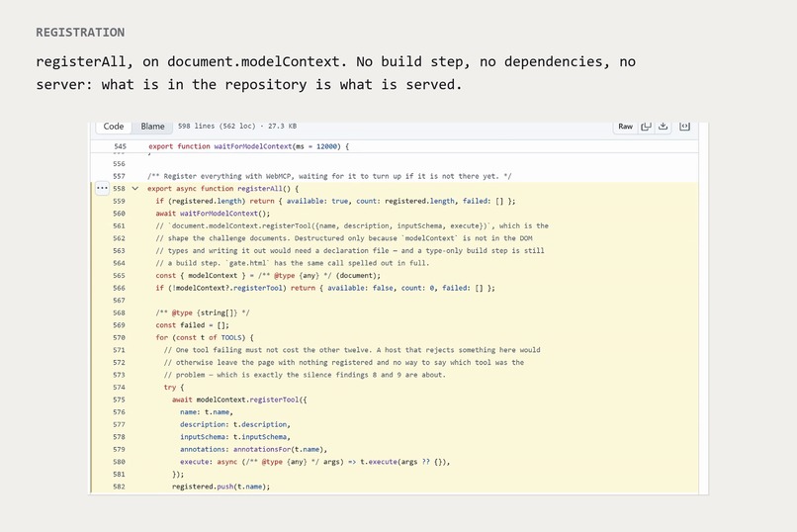797x532 pixels.
Task: Select line number 559
Action: pos(119,201)
